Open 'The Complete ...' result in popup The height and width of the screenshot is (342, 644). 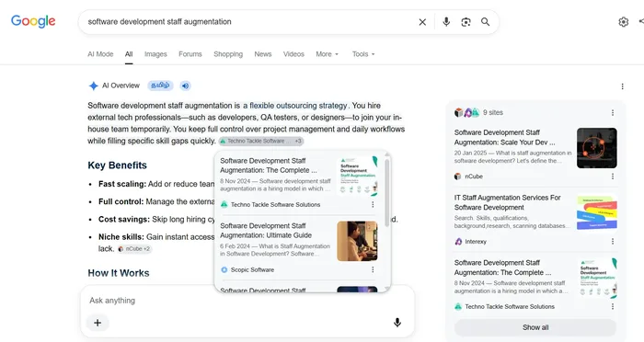[x=269, y=165]
